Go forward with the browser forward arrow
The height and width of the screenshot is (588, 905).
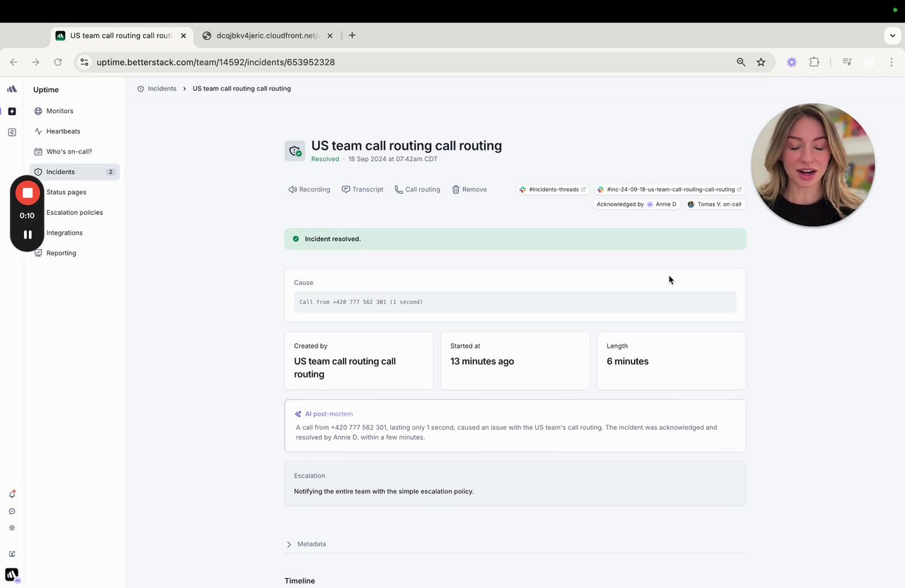[35, 62]
